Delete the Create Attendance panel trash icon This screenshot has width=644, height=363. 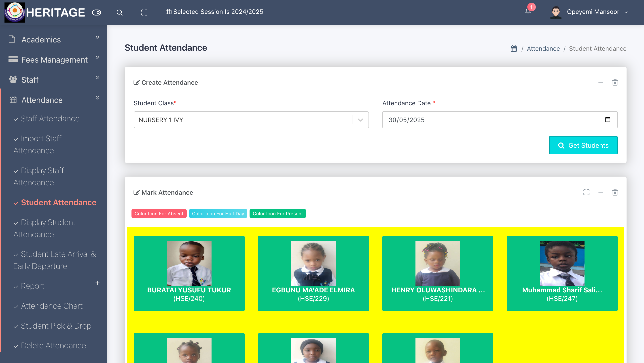[x=615, y=82]
